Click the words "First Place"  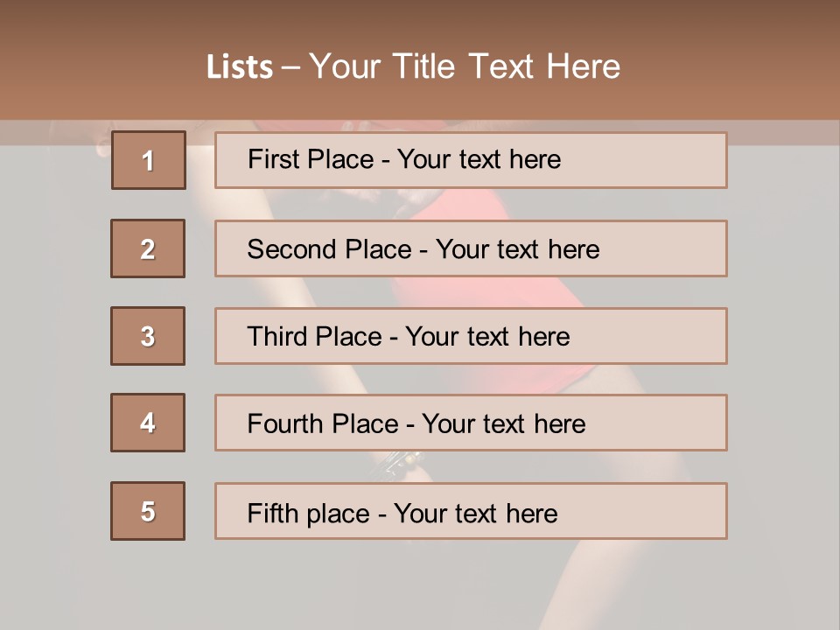(311, 159)
